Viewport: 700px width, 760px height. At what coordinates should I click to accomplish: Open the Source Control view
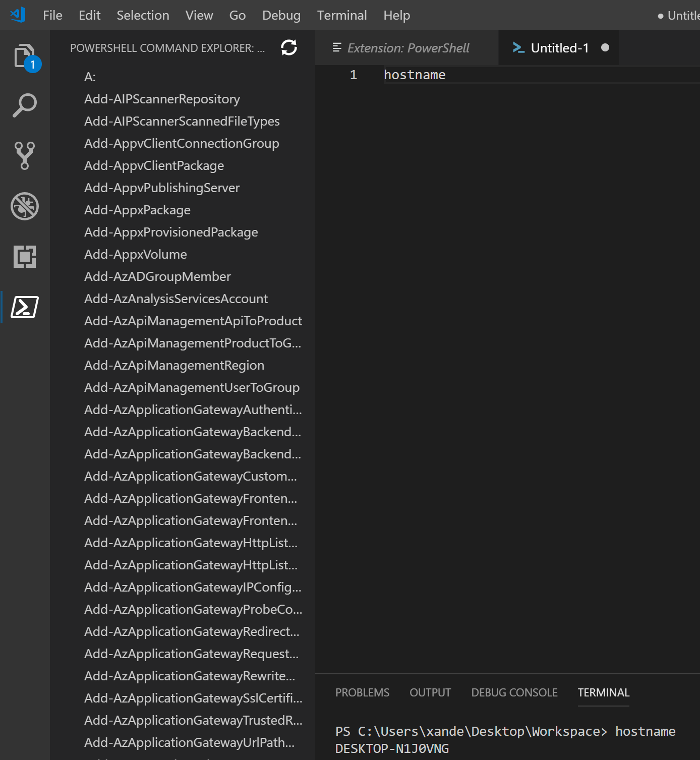(24, 155)
